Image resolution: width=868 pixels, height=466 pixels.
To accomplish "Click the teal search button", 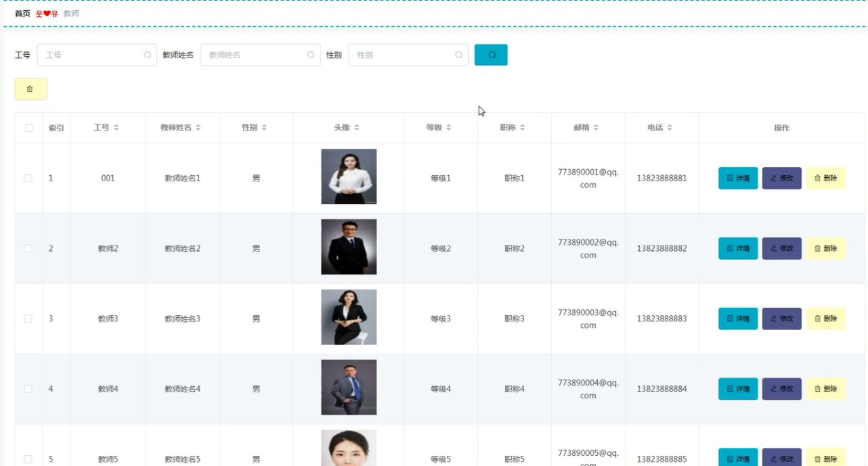I will pyautogui.click(x=491, y=55).
